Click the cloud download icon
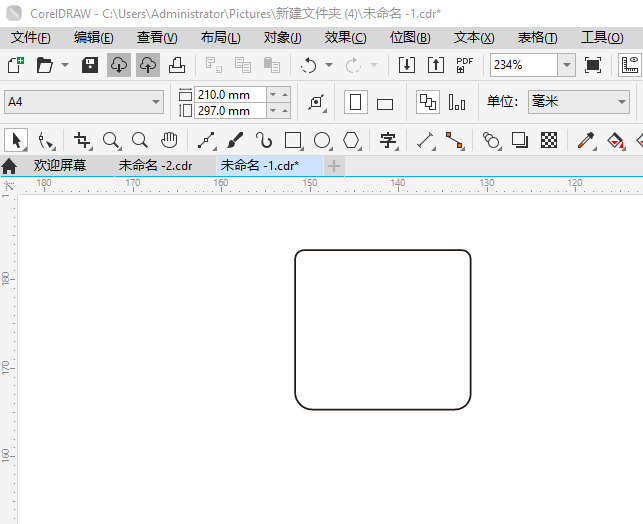 tap(119, 65)
